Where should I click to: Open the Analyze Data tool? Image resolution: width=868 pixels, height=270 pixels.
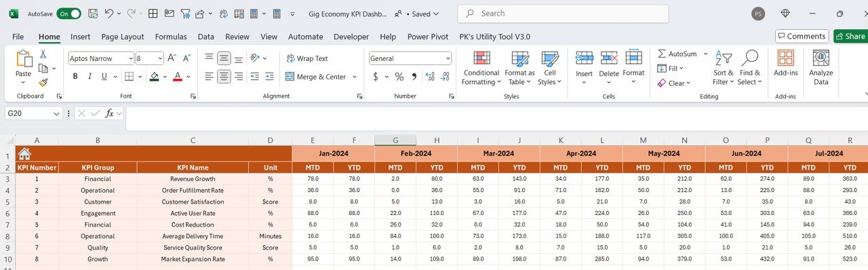pyautogui.click(x=821, y=68)
